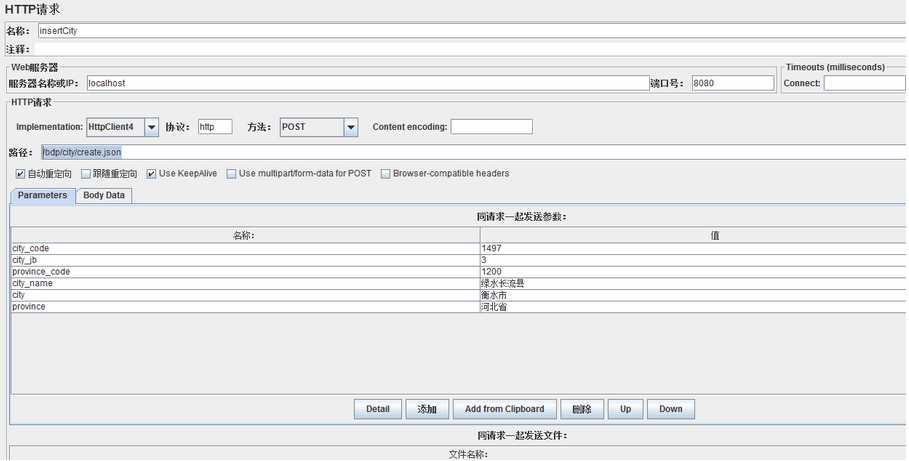Focus the 协议 field containing http
The width and height of the screenshot is (909, 461).
coord(215,127)
